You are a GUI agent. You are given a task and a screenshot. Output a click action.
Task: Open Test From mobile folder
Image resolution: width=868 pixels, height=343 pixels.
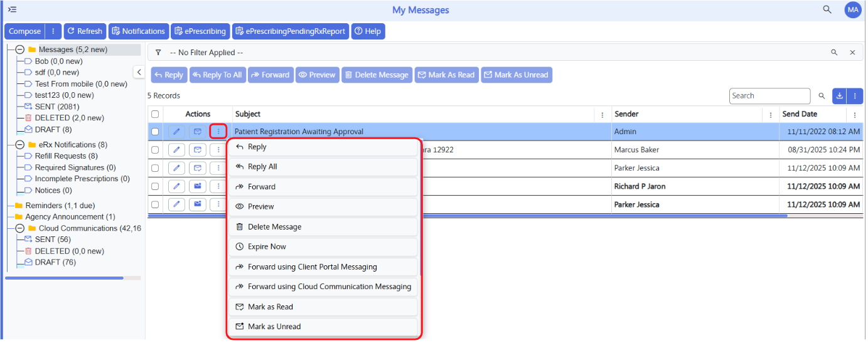pos(81,84)
